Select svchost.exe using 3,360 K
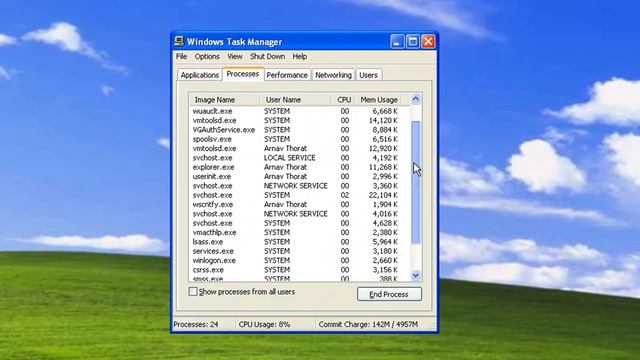 pos(299,186)
